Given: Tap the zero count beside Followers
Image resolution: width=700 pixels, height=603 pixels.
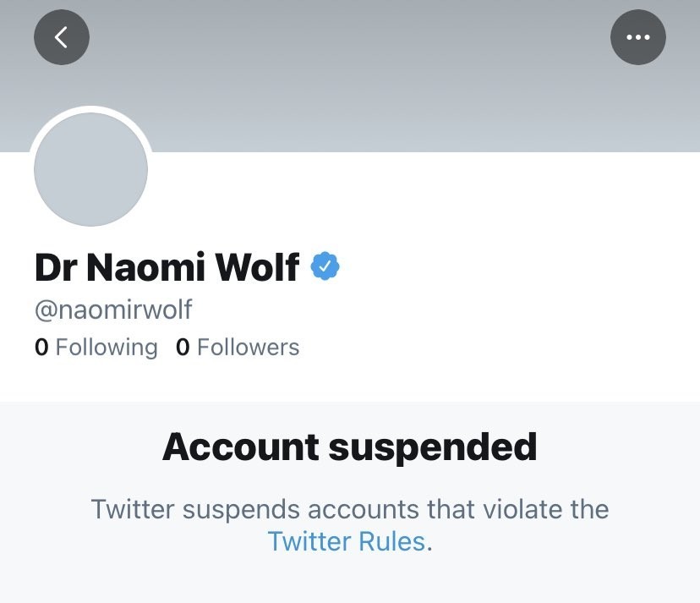Looking at the screenshot, I should click(x=183, y=347).
